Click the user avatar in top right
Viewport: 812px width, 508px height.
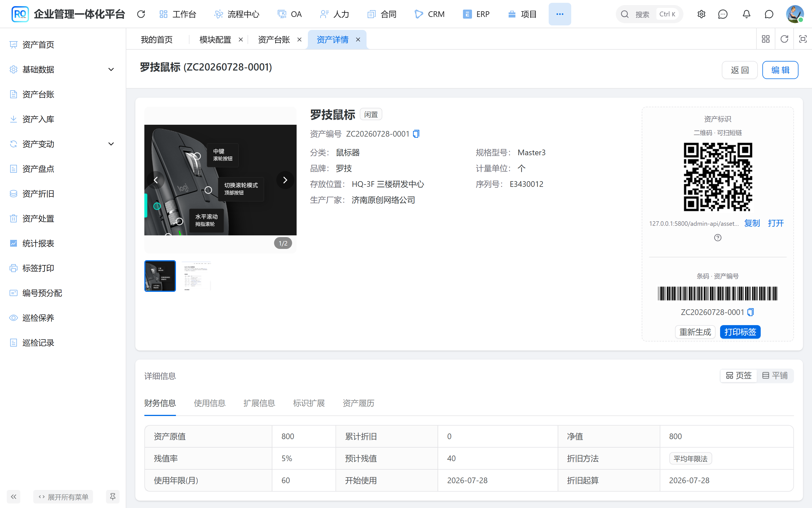[x=795, y=14]
